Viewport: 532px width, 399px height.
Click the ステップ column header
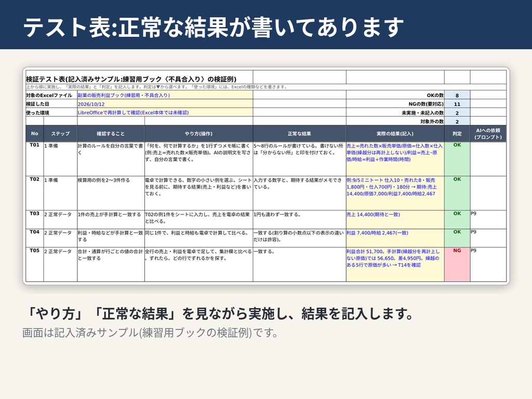click(60, 134)
